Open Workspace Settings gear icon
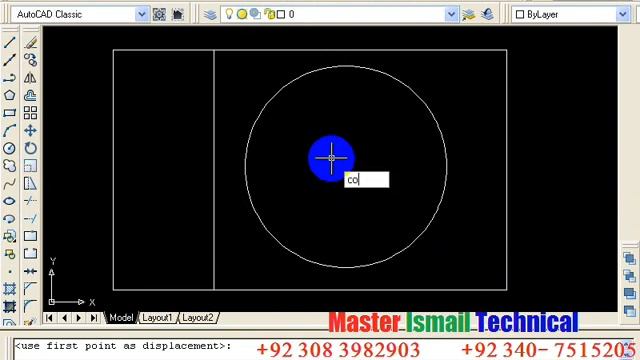 click(159, 15)
